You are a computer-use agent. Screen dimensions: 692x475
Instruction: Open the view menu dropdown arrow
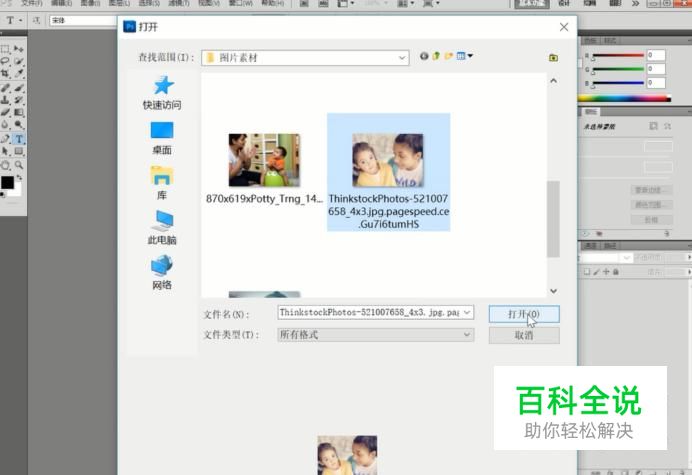(x=470, y=56)
